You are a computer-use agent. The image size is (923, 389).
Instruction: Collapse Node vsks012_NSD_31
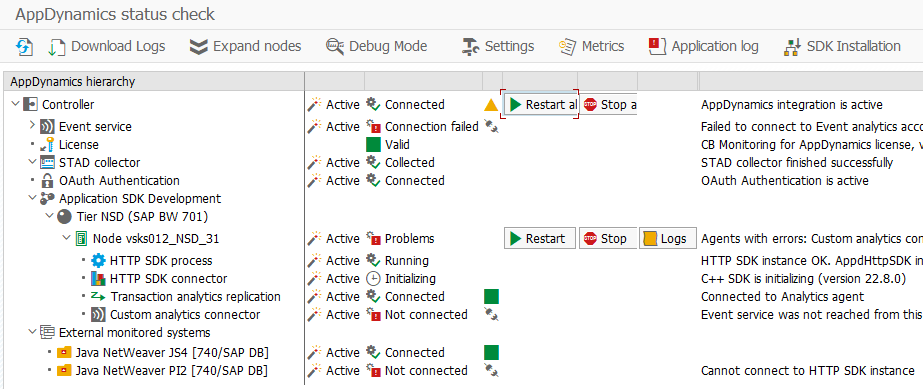(x=66, y=238)
